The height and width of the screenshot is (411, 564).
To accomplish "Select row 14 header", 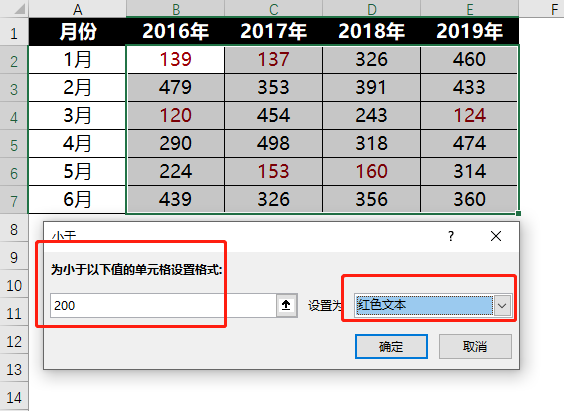I will (x=14, y=396).
